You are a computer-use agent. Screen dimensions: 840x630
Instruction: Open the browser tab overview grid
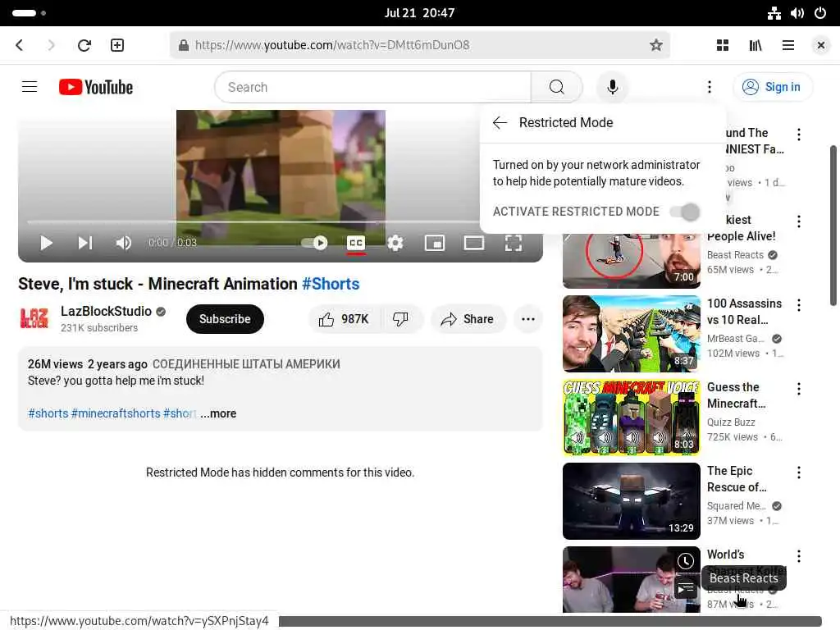coord(722,45)
